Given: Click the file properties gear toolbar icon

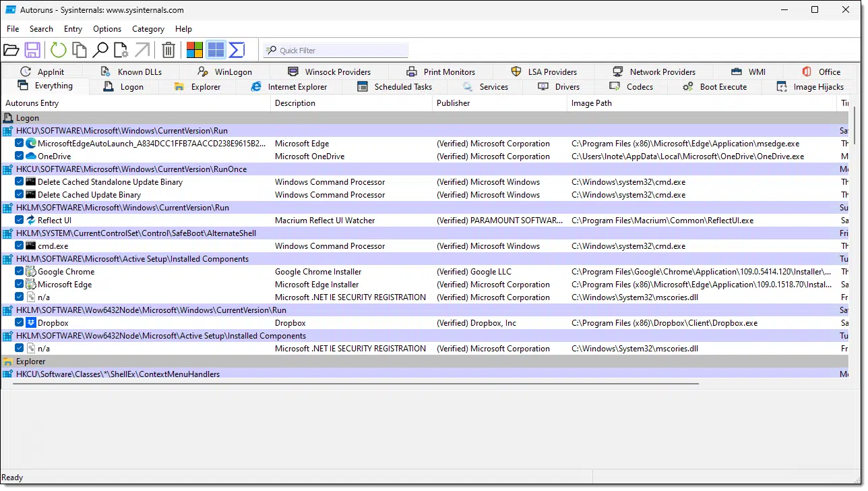Looking at the screenshot, I should pyautogui.click(x=121, y=50).
